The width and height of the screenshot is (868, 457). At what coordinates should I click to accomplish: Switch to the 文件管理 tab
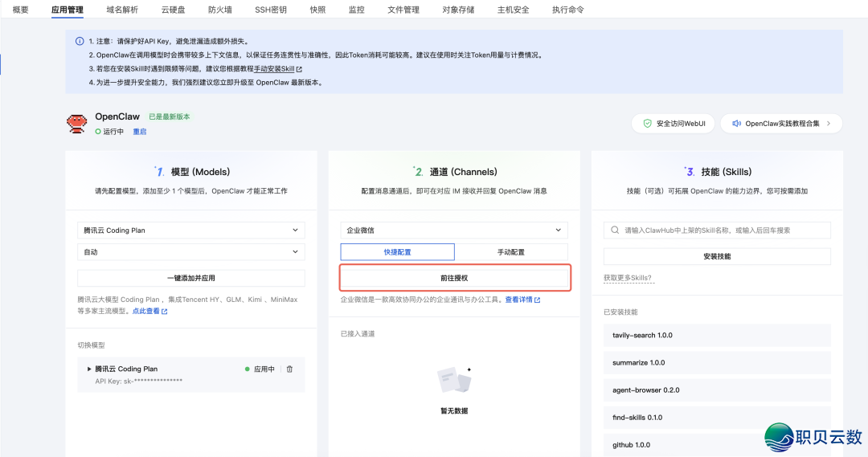[x=403, y=10]
